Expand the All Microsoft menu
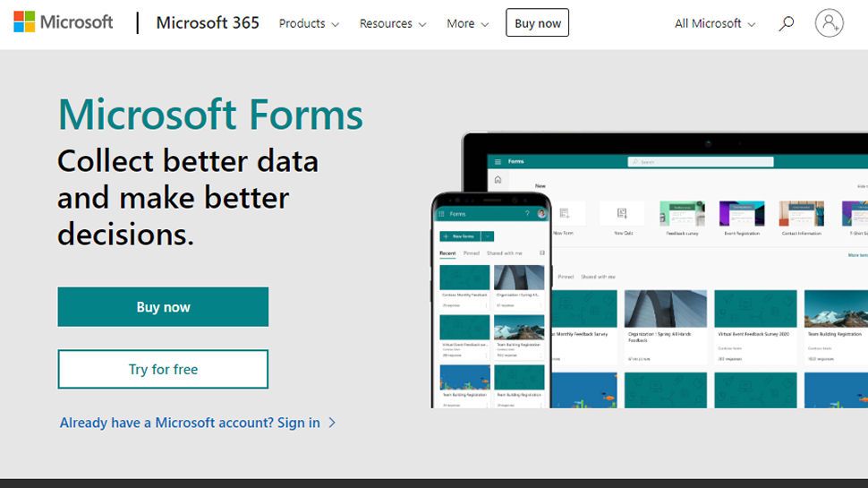This screenshot has width=868, height=488. click(x=714, y=24)
